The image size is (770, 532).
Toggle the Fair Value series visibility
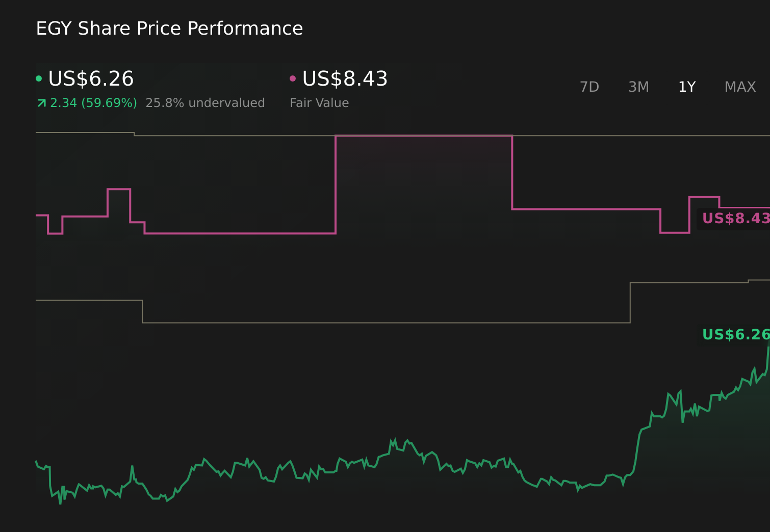(292, 77)
